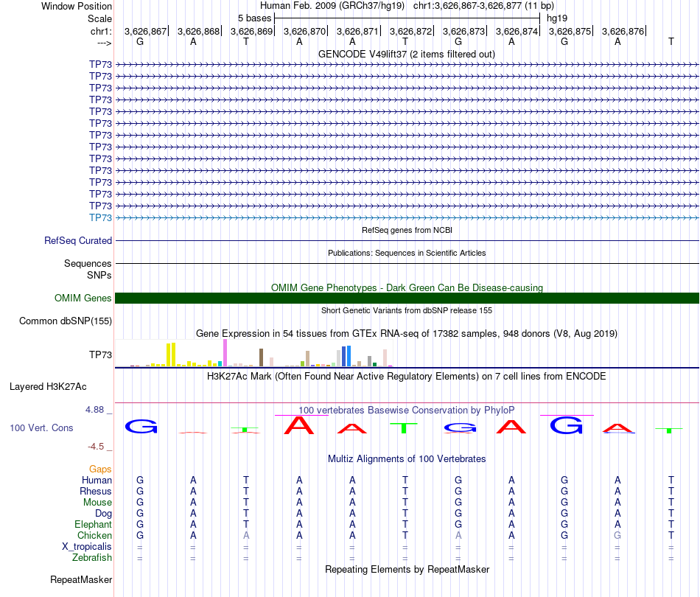Click the OMIM Genes label

tap(83, 298)
